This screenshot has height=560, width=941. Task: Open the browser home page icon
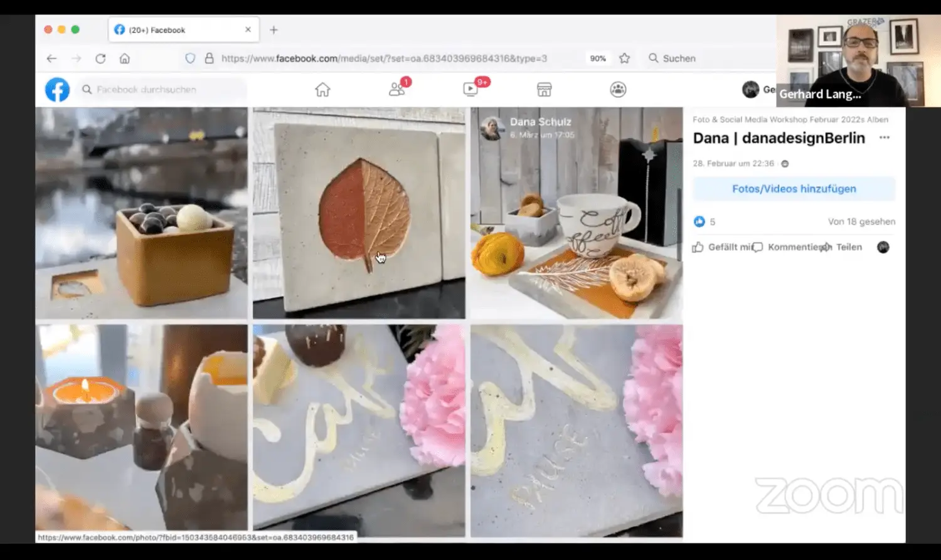pos(125,58)
